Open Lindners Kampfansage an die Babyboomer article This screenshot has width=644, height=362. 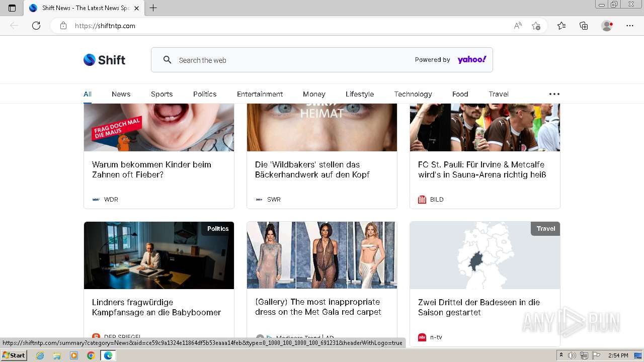point(156,307)
